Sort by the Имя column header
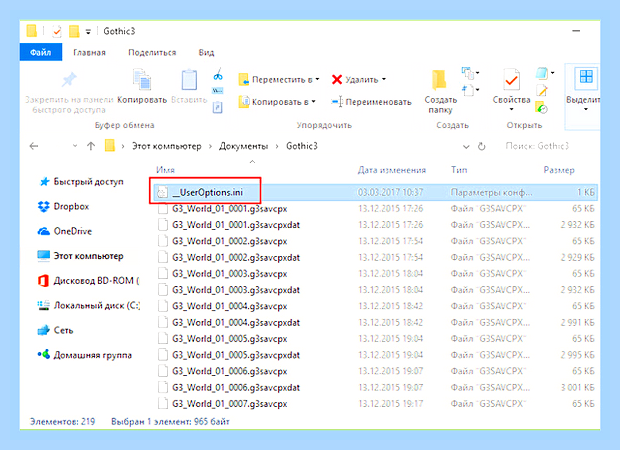620x450 pixels. click(x=165, y=170)
